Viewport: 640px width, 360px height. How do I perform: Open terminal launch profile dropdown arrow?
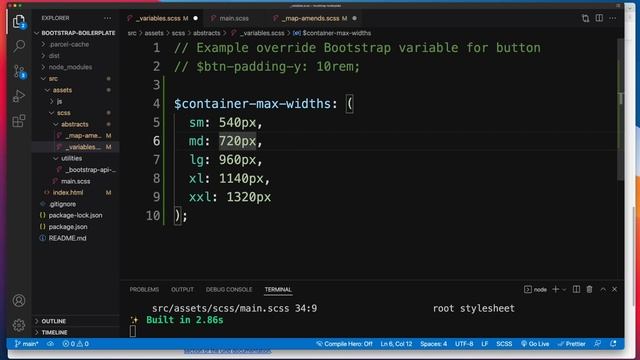[x=564, y=289]
